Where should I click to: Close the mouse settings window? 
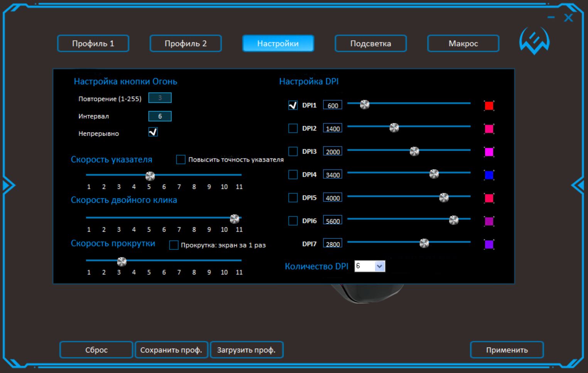(x=568, y=18)
